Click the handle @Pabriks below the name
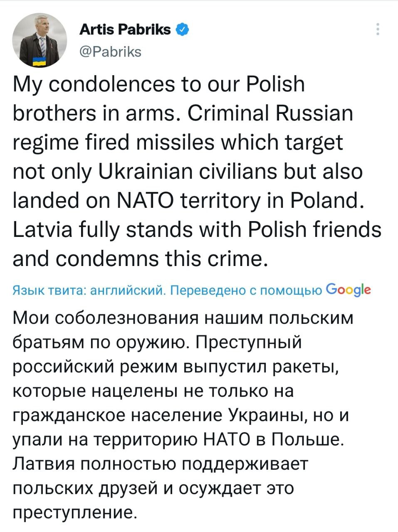 [x=110, y=52]
